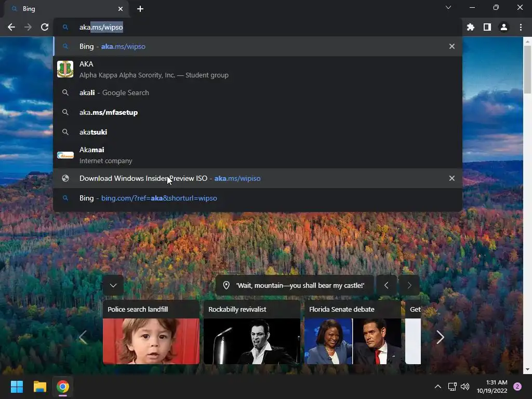Click the Chrome taskbar icon
This screenshot has height=399, width=532.
(63, 387)
